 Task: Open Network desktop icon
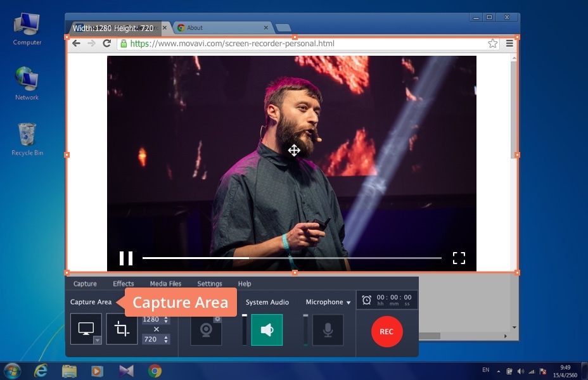(27, 84)
